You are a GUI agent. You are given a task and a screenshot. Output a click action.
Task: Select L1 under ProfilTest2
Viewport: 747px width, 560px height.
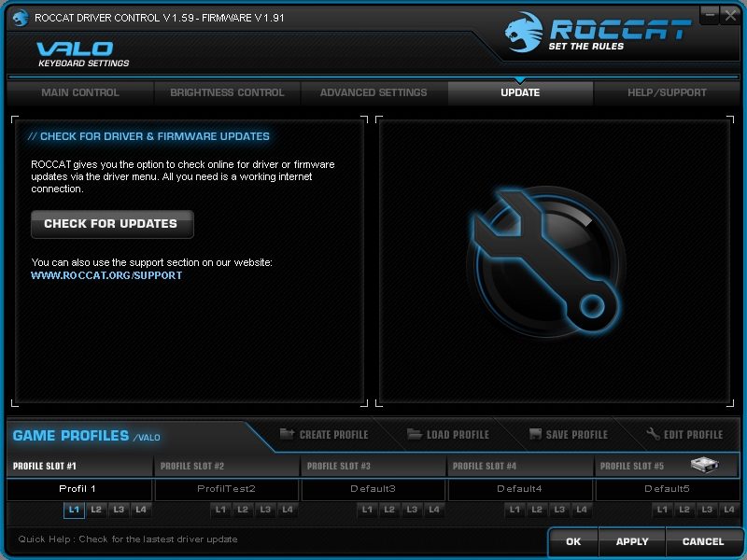[x=220, y=510]
